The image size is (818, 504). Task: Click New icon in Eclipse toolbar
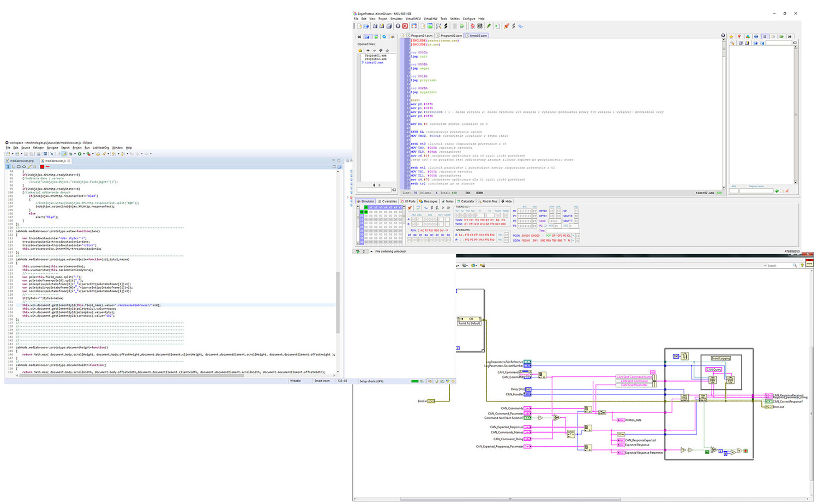coord(8,154)
